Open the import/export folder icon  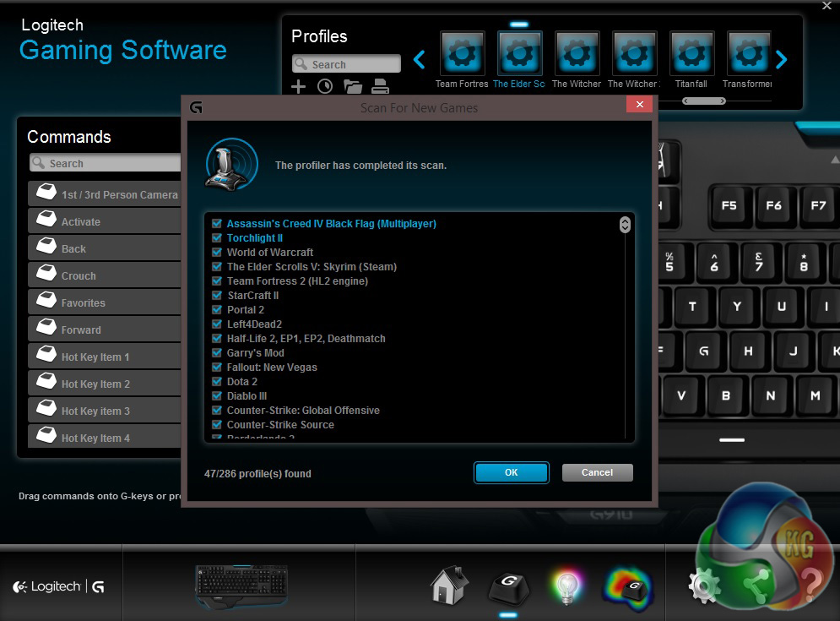352,86
